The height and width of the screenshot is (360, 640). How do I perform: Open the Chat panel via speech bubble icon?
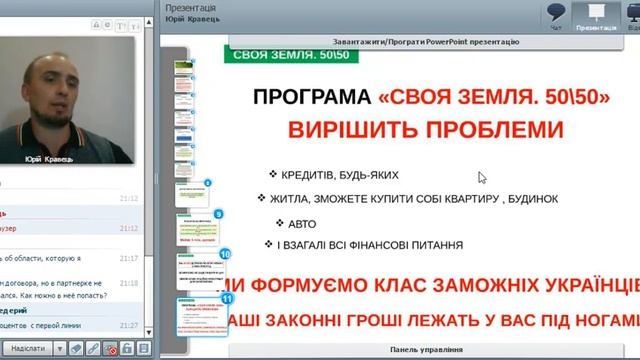coord(556,16)
